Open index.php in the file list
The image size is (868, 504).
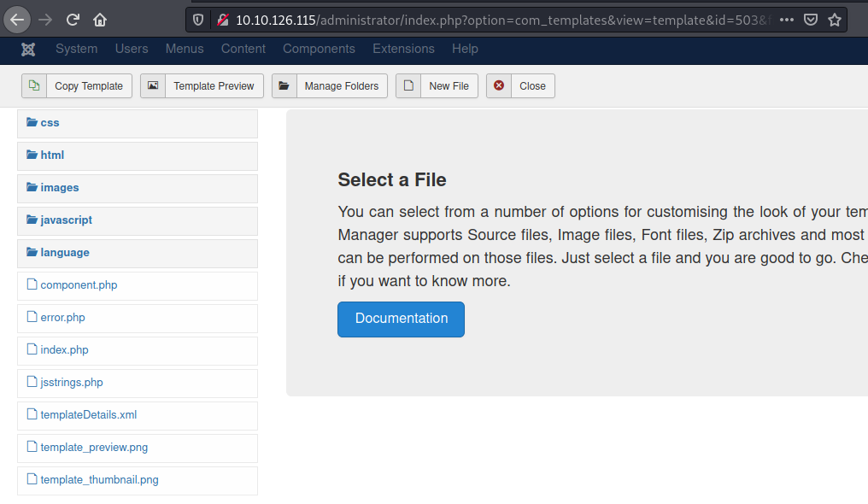64,350
